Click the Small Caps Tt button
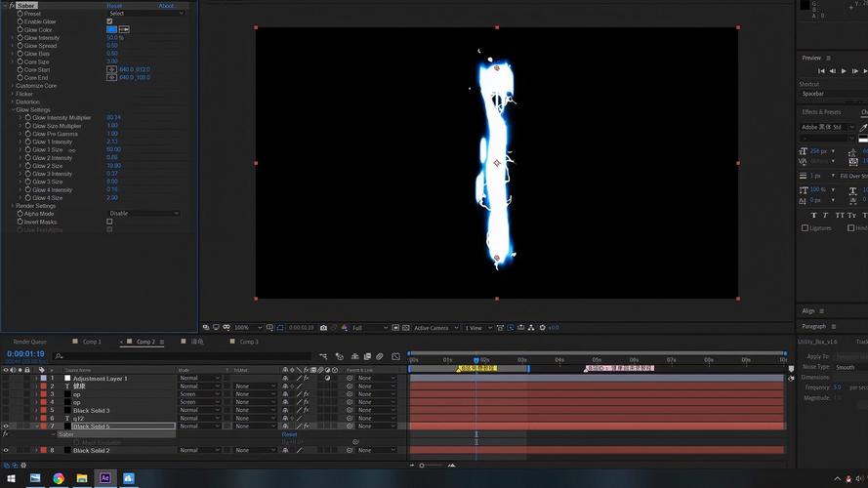Viewport: 868px width, 488px height. pyautogui.click(x=852, y=216)
